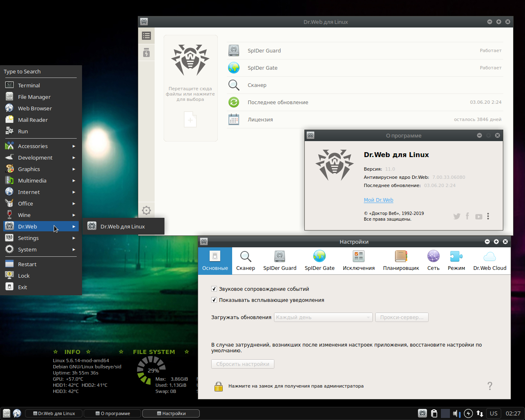
Task: Open the quarantine icon in Dr.Web sidebar
Action: pos(146,52)
